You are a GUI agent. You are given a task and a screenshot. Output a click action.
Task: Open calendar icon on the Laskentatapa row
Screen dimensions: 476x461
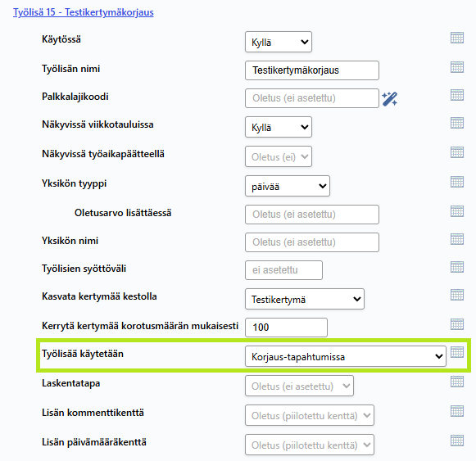[x=457, y=382]
